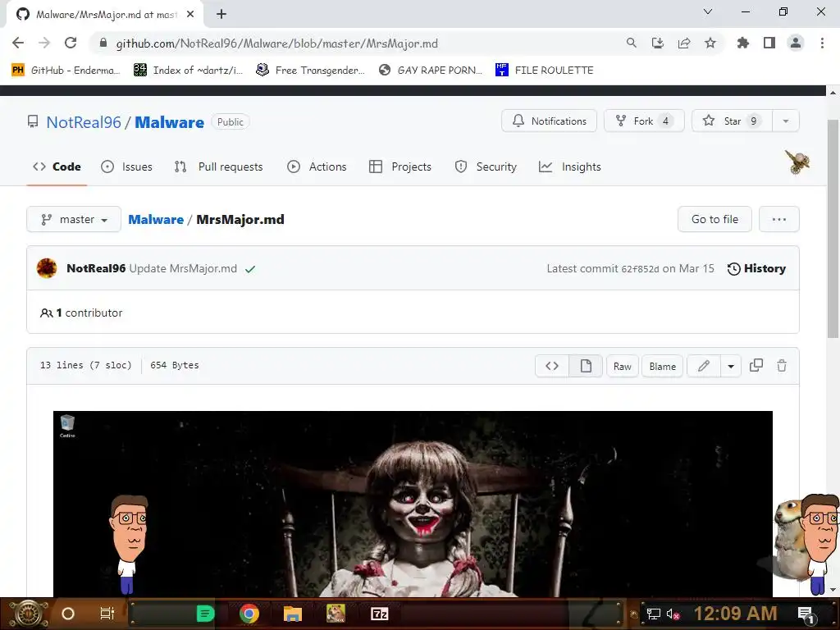Open Chrome's three-dot menu
Viewport: 840px width, 630px height.
click(822, 43)
